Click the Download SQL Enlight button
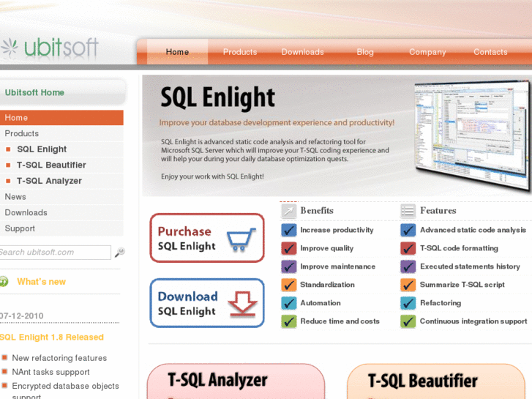The width and height of the screenshot is (532, 399). [207, 303]
